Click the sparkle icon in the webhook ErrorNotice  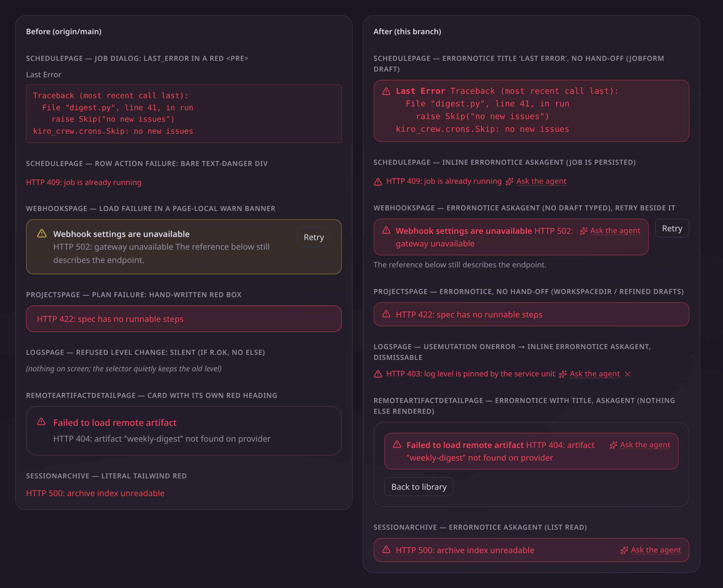tap(583, 231)
